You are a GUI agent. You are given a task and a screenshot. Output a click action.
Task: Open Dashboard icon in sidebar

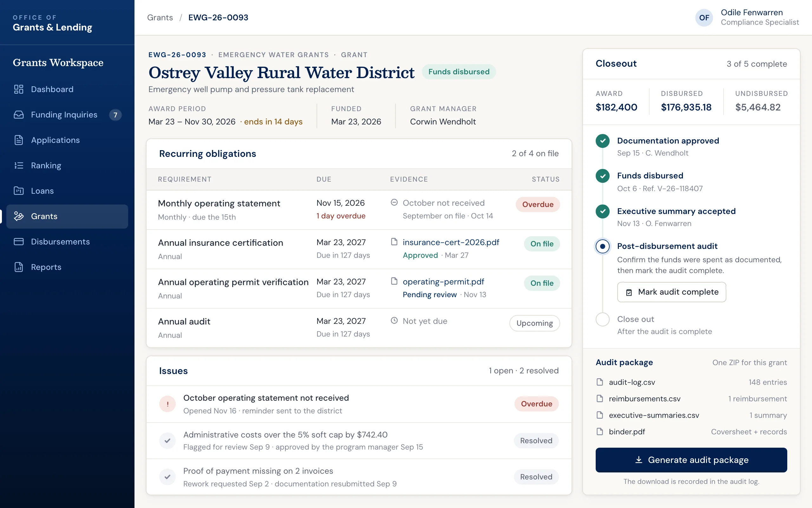click(x=19, y=89)
